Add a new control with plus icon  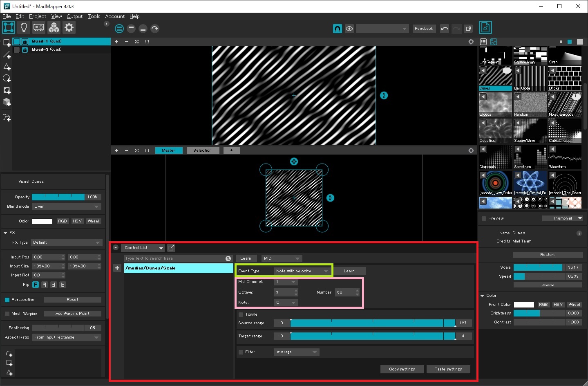click(x=117, y=268)
